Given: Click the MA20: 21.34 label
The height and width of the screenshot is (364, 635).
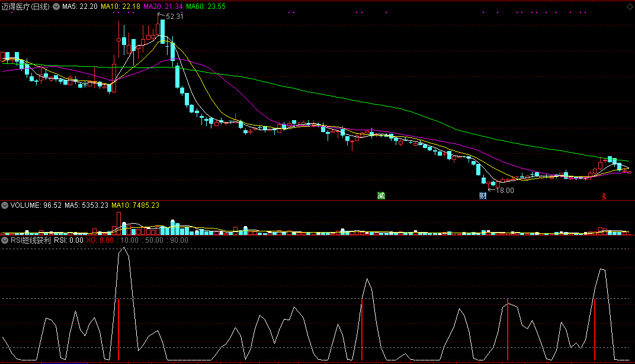Looking at the screenshot, I should pos(163,7).
